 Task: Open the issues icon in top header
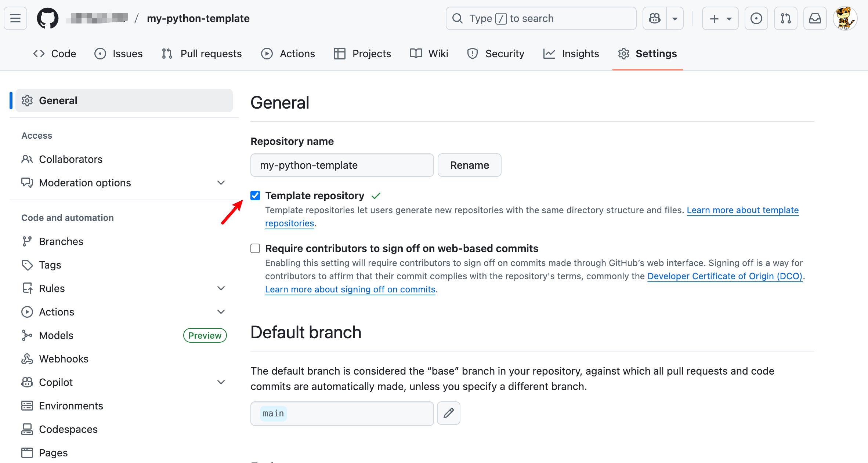pyautogui.click(x=756, y=18)
